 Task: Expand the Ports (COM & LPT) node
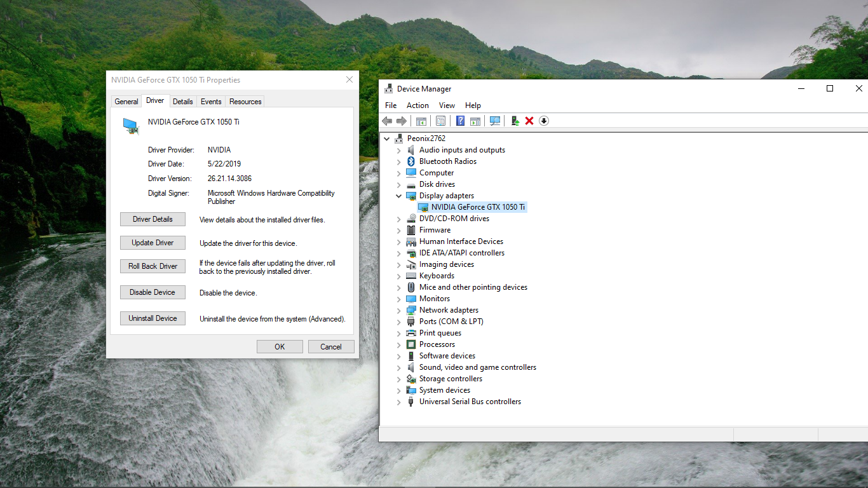[x=399, y=322]
